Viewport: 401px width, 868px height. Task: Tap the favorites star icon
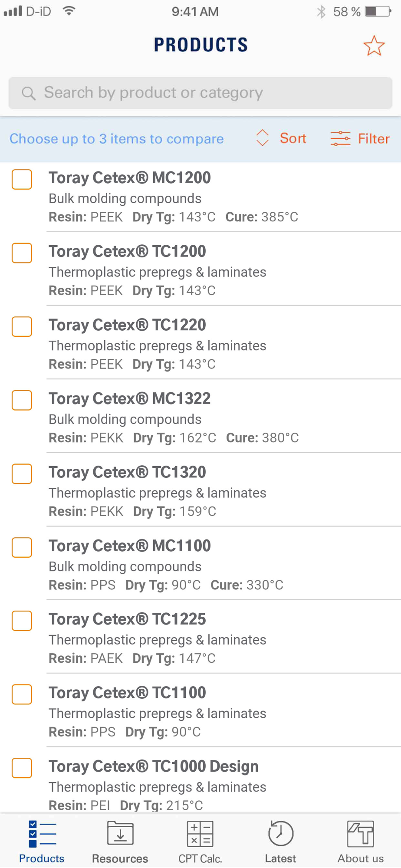coord(374,46)
